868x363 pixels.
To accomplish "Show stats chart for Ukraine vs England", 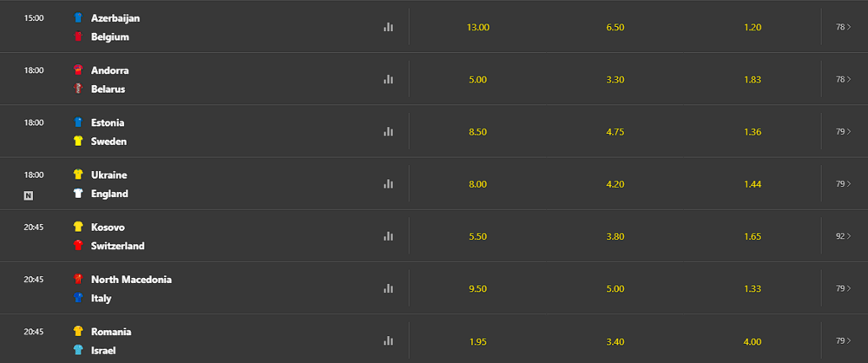I will (x=388, y=183).
